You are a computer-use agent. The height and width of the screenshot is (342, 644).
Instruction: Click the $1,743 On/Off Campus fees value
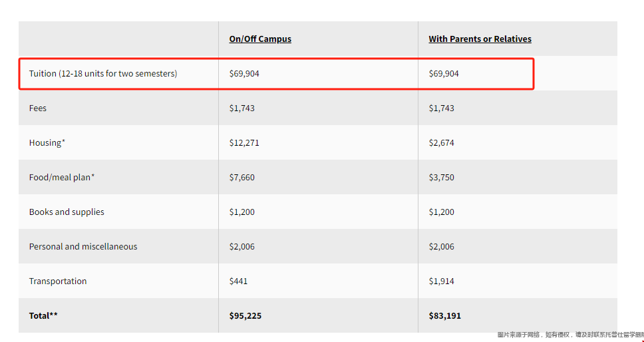(x=242, y=108)
